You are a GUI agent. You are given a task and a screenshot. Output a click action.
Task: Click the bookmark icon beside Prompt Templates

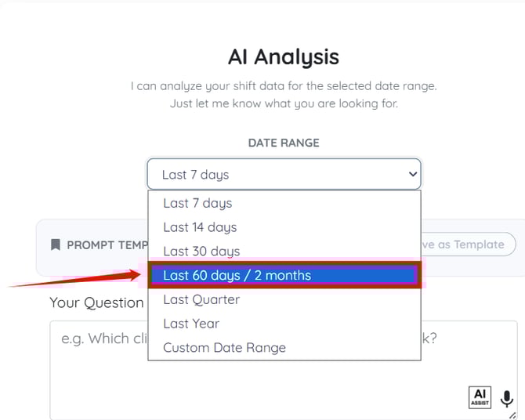pos(55,244)
